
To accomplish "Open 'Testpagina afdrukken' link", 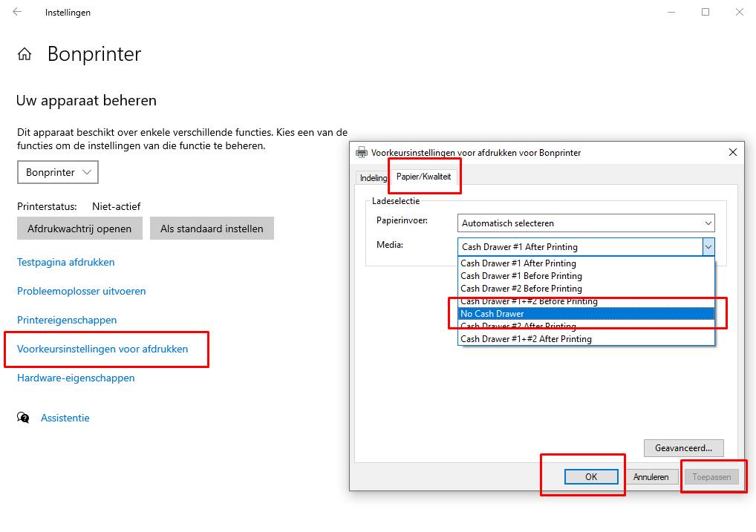I will pos(66,262).
